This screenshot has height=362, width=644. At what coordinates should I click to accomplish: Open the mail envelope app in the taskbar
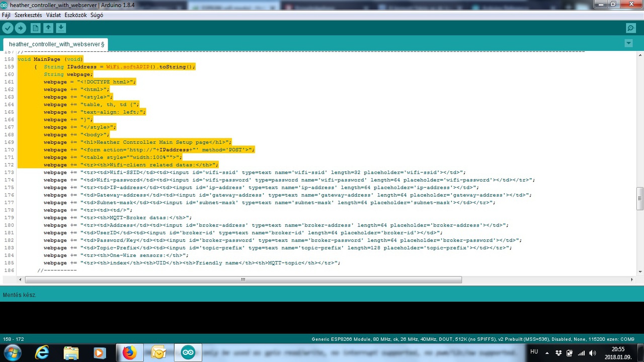(x=158, y=353)
